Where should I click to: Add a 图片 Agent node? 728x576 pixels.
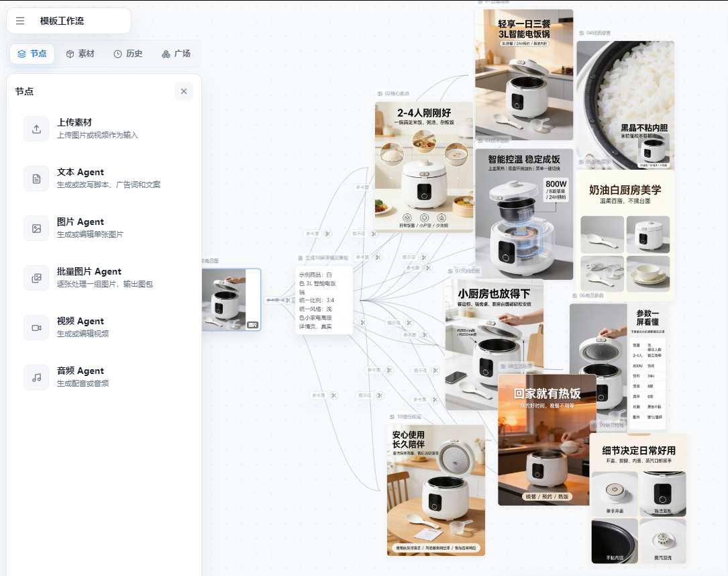[104, 228]
